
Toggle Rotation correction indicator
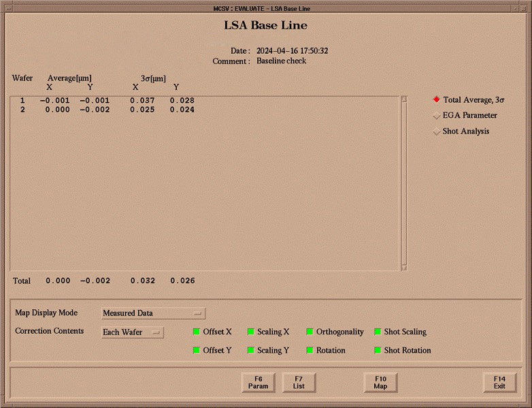point(310,350)
